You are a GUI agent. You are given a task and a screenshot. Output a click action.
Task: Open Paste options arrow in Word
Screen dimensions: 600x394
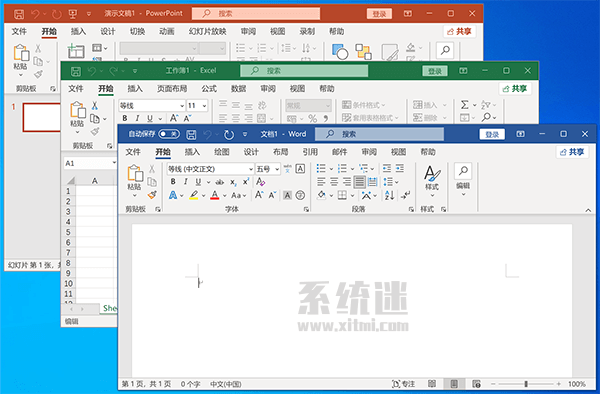[x=134, y=195]
